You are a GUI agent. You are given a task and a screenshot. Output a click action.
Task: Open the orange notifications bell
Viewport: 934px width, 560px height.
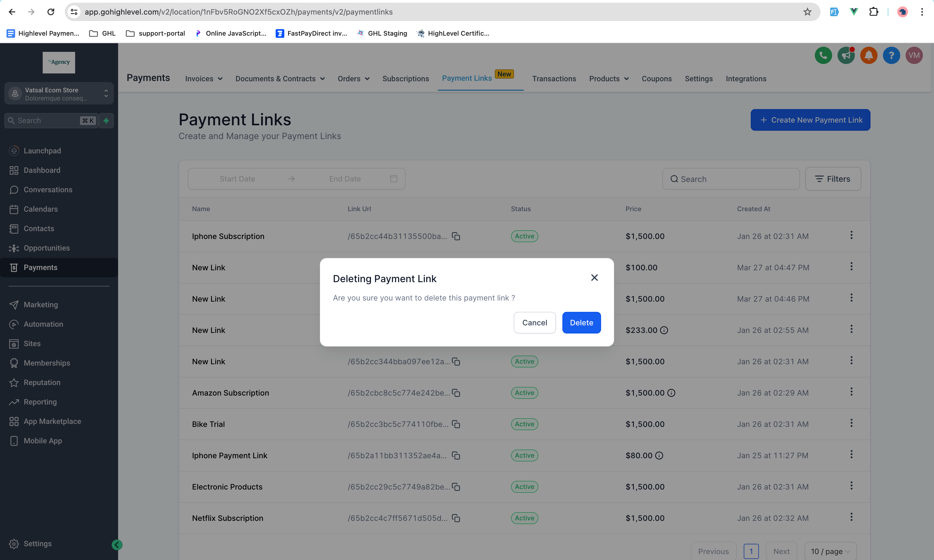(x=868, y=55)
